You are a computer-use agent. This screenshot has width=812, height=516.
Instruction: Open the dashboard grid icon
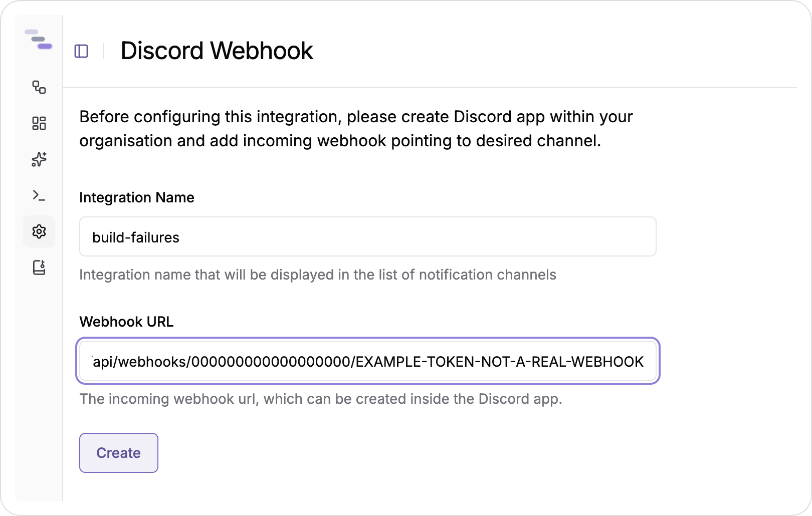pyautogui.click(x=39, y=123)
